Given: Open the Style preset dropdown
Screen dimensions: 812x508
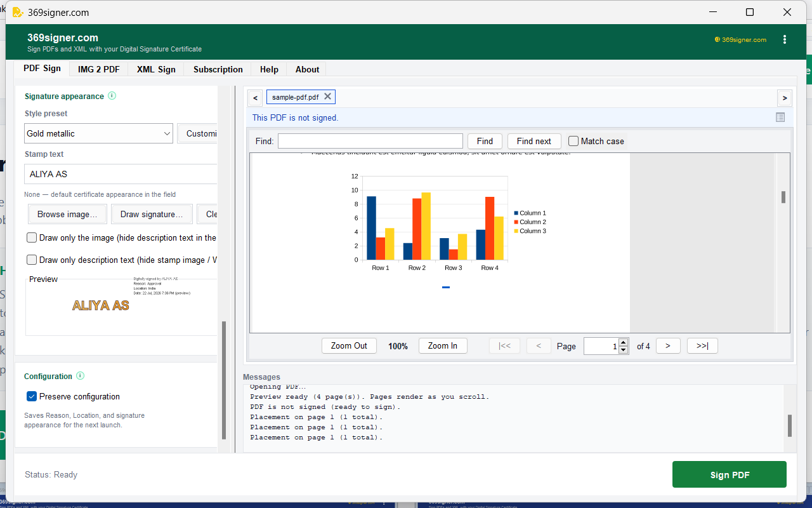Looking at the screenshot, I should click(x=99, y=133).
